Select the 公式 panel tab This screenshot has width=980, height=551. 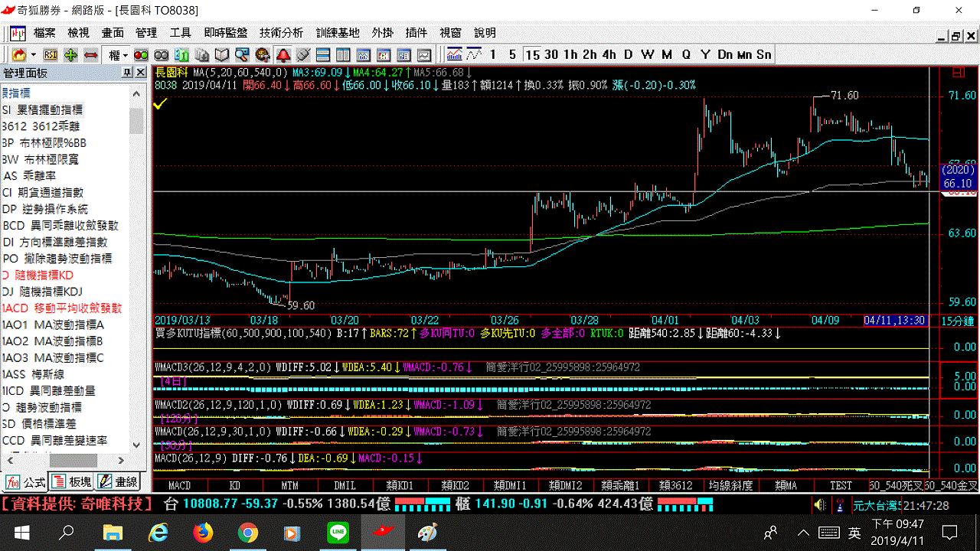tap(25, 482)
